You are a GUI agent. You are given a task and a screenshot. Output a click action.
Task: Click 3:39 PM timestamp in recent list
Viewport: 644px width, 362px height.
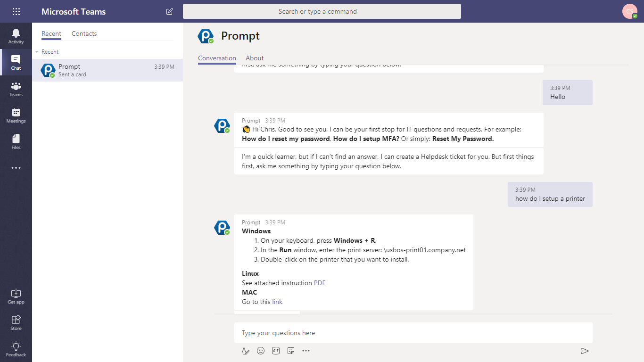click(164, 67)
